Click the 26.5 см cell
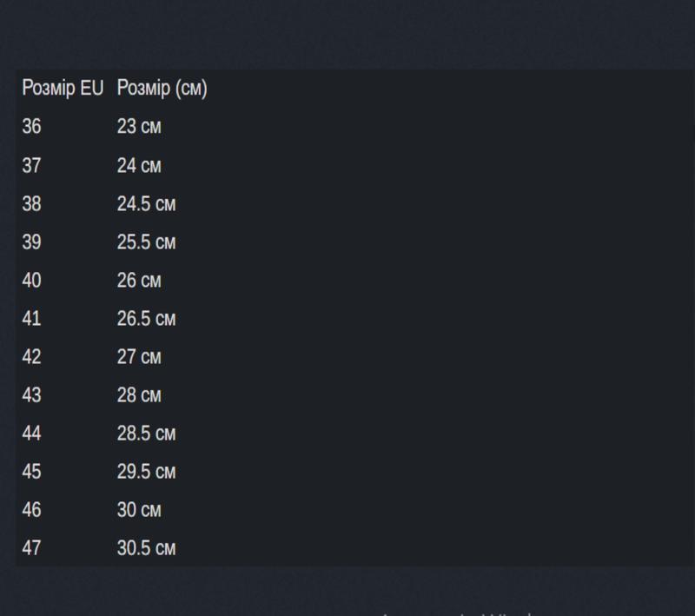The height and width of the screenshot is (616, 695). (x=146, y=319)
